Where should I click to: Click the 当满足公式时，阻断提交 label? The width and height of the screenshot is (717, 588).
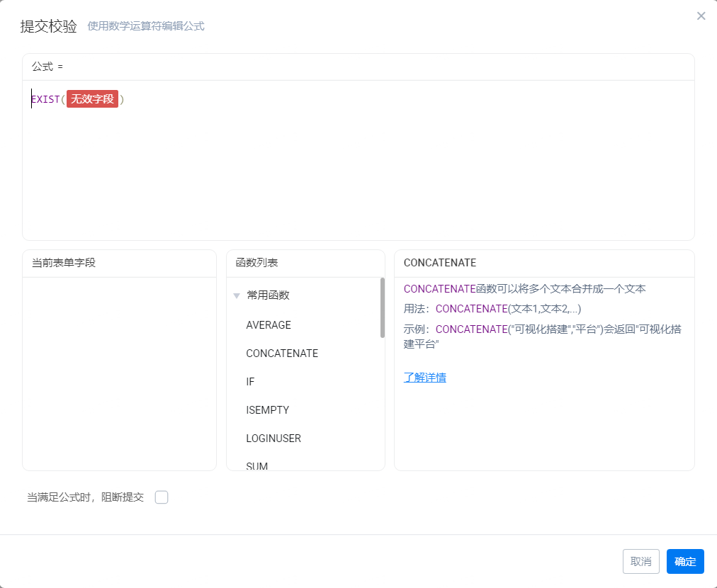click(85, 497)
